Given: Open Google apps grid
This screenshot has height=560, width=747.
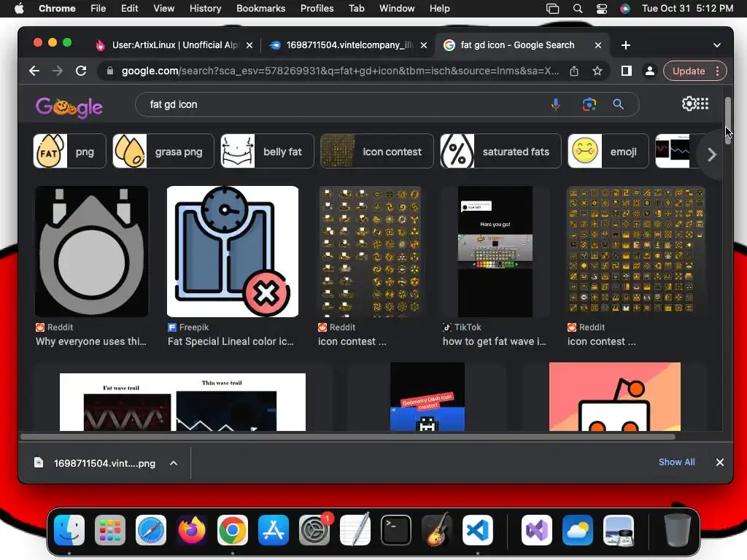Looking at the screenshot, I should (703, 104).
